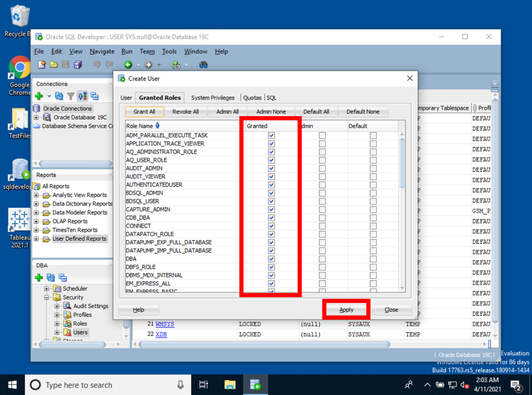Click the Windows Start button
Screen dimensions: 532x395
click(12, 384)
